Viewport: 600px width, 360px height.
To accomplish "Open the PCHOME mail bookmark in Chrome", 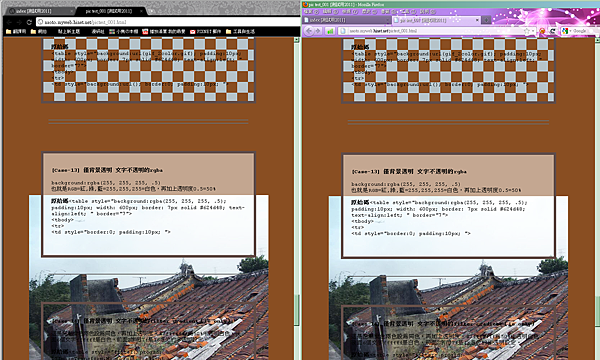I will coord(205,32).
